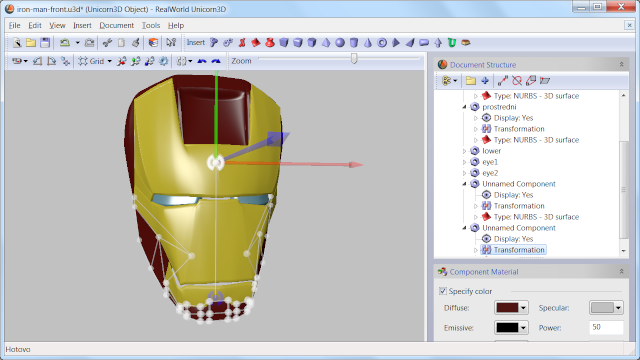Collapse the prostredni tree node
This screenshot has height=360, width=640.
pyautogui.click(x=464, y=107)
